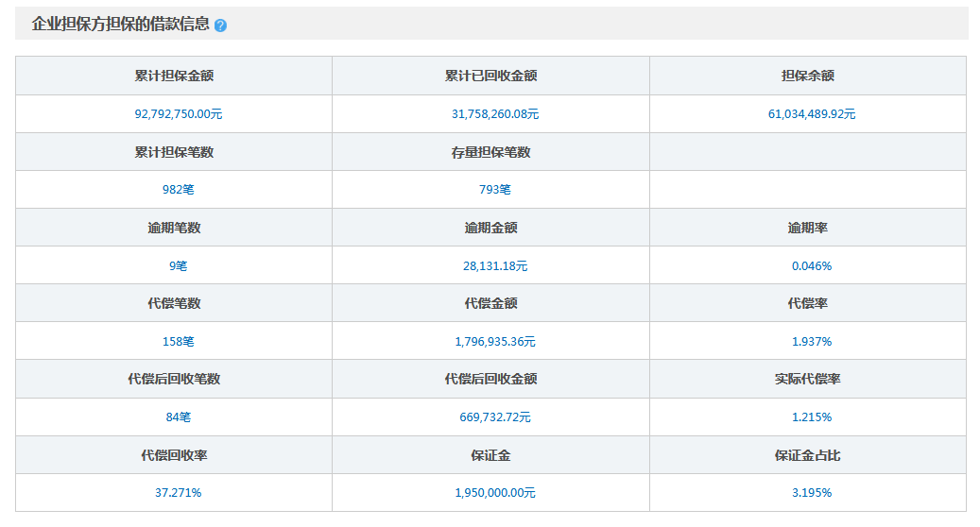
Task: Click the 企业担保方担保的借款信息 section title
Action: 121,25
